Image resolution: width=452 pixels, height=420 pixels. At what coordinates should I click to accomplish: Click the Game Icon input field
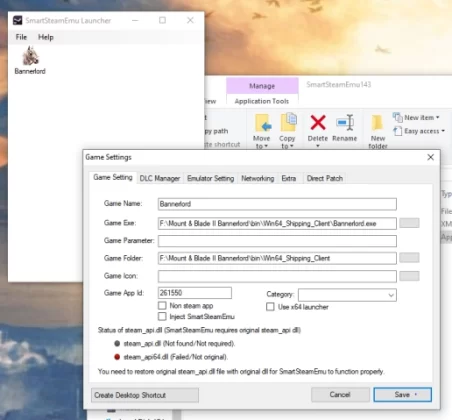pos(277,276)
